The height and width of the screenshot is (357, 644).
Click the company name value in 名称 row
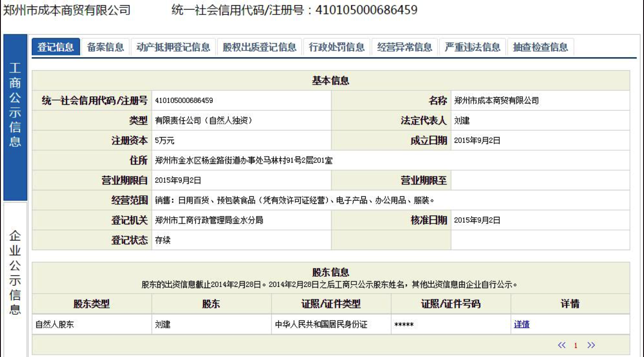496,100
